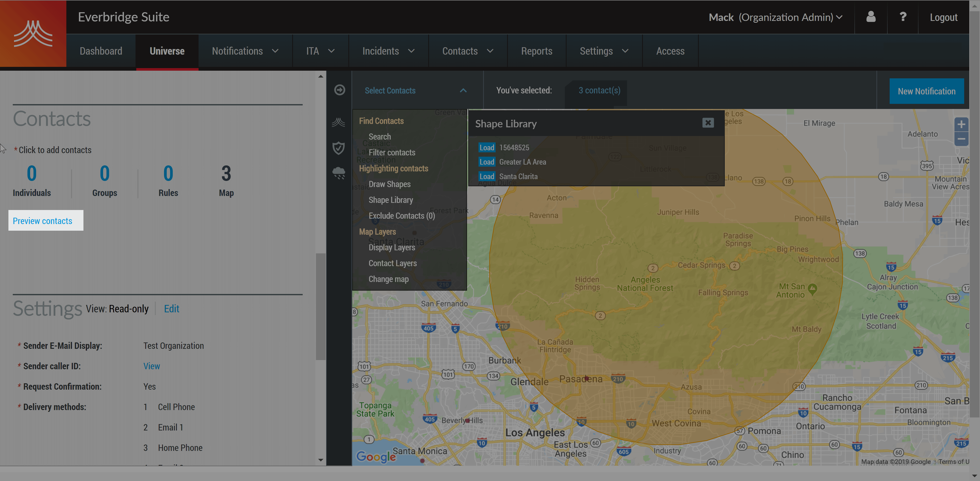Close the Shape Library panel
The width and height of the screenshot is (980, 481).
(x=708, y=123)
